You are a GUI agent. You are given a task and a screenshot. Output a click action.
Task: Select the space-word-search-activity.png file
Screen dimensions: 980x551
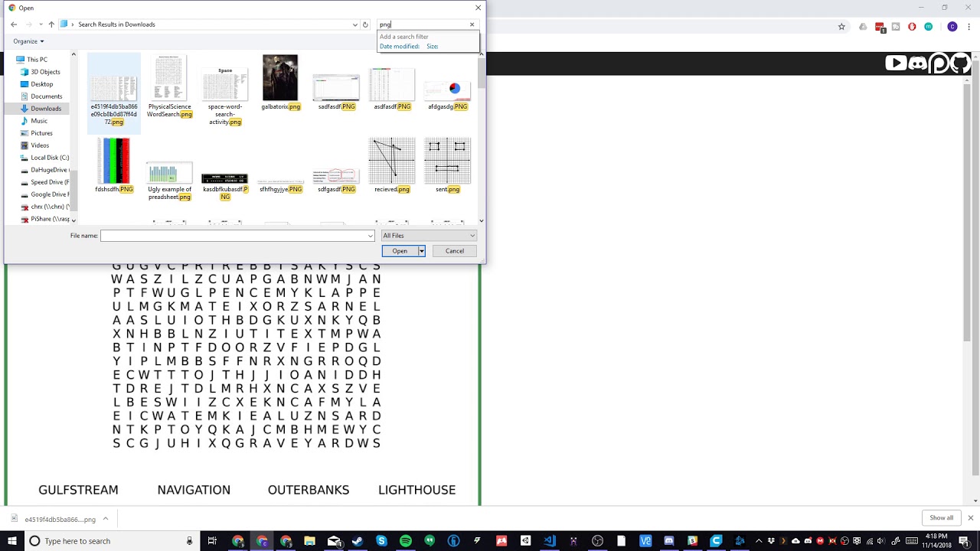[x=224, y=96]
